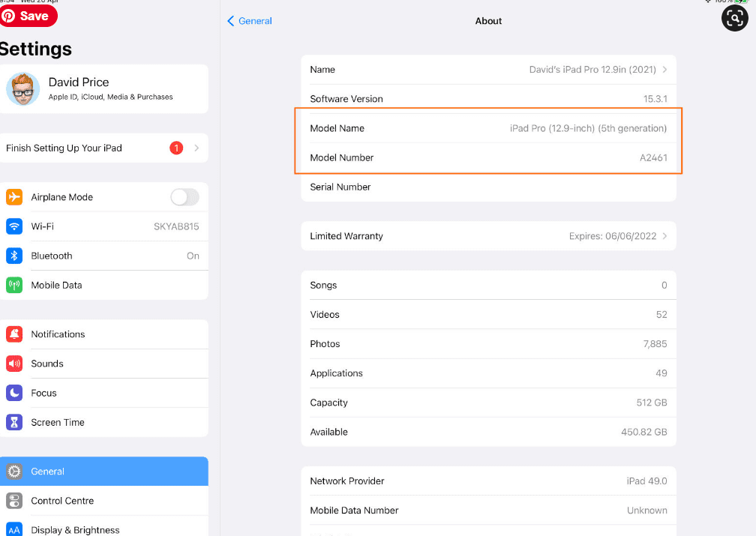This screenshot has width=756, height=536.
Task: Click the Serial Number row
Action: (488, 187)
